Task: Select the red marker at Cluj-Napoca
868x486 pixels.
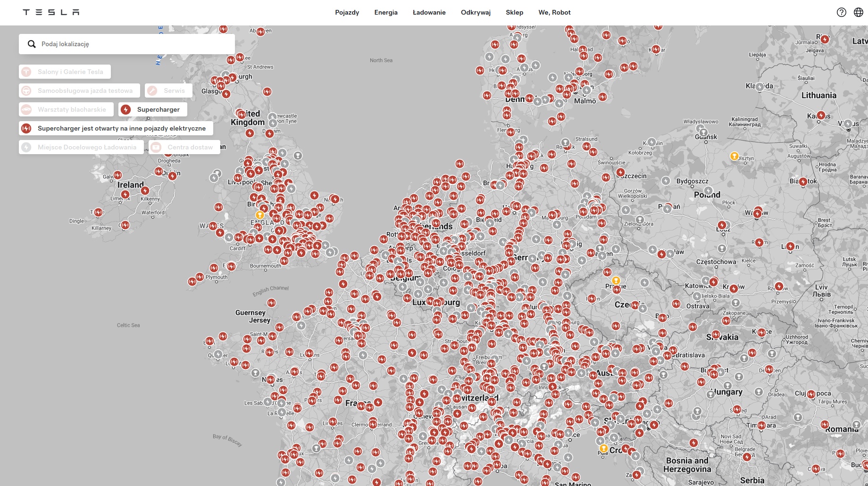Action: point(811,394)
